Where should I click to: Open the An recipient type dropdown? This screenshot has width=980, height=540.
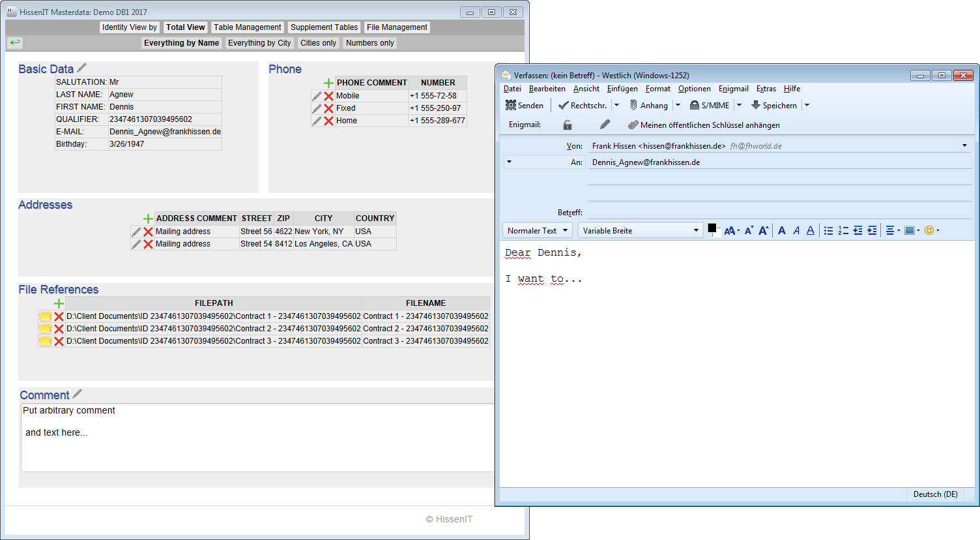click(510, 162)
